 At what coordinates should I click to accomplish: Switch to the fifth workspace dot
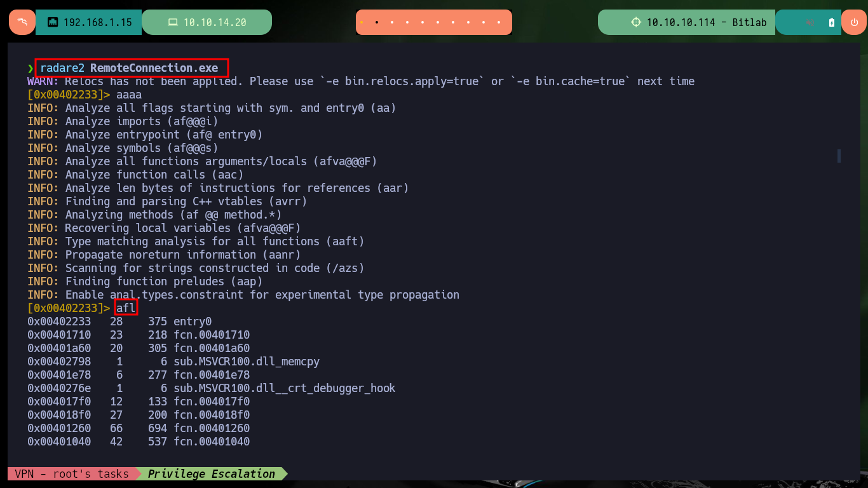(423, 22)
